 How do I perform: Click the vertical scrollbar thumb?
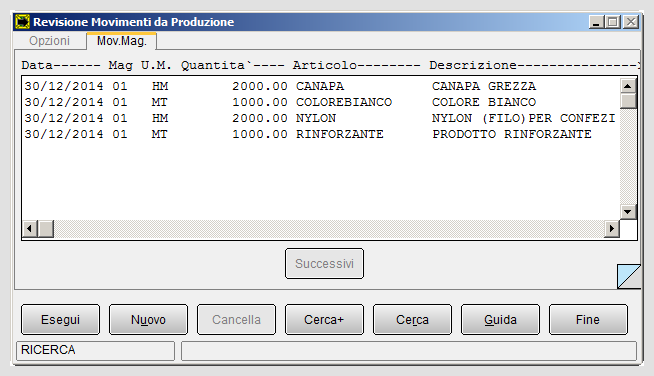coord(628,101)
